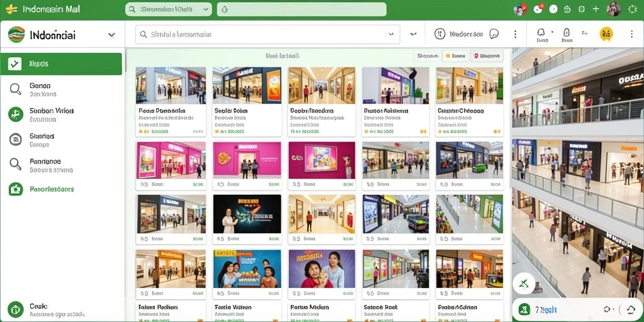This screenshot has width=644, height=322.
Task: Open the white notification icon with red badge
Action: (538, 9)
